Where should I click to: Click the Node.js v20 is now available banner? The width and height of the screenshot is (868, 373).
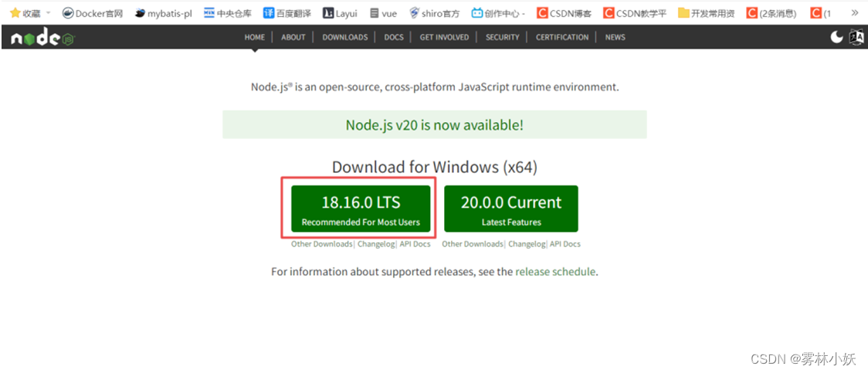coord(435,124)
